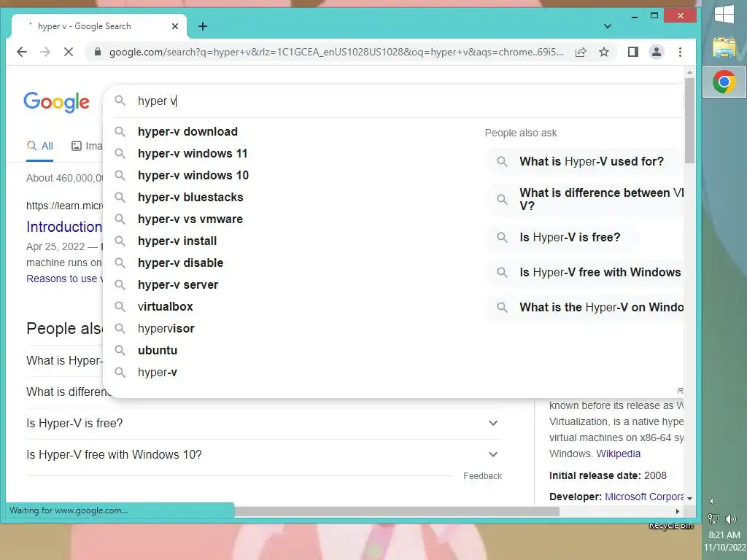The height and width of the screenshot is (560, 747).
Task: Select suggestion 'hyper-v vs vmware'
Action: click(190, 219)
